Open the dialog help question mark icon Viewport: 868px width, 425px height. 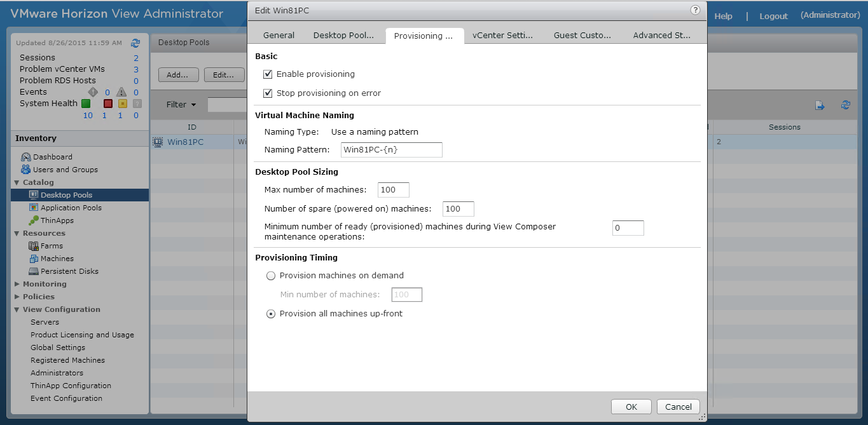click(x=695, y=10)
